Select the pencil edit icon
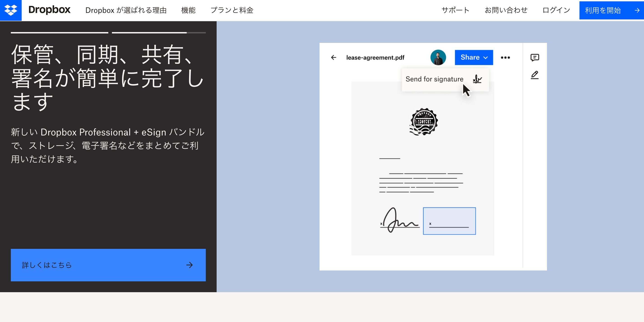644x322 pixels. pos(535,75)
